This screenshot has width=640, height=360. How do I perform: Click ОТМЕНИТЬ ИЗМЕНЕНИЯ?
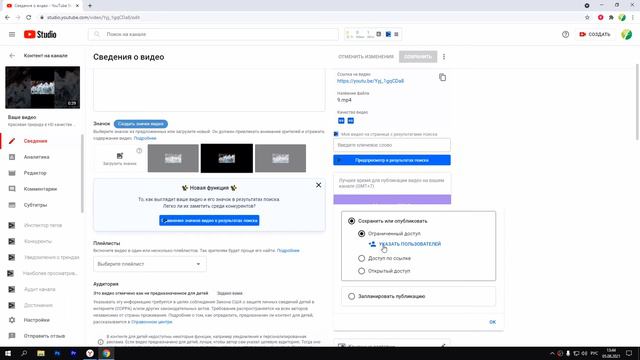366,57
